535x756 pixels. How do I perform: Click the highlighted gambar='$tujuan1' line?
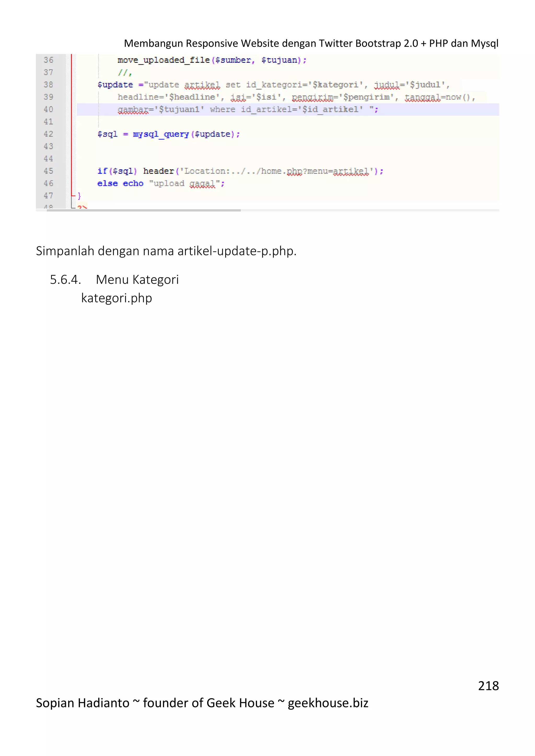tap(288, 109)
